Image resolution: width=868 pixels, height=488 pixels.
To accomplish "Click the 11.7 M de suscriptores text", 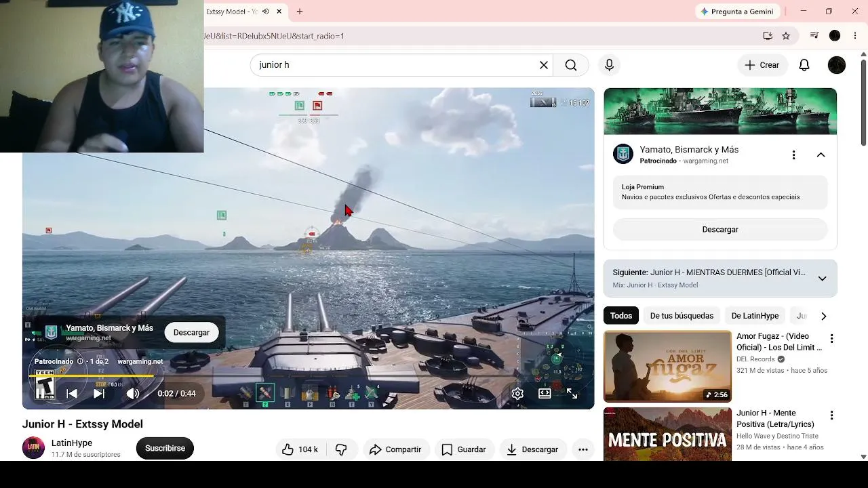I will pos(86,455).
